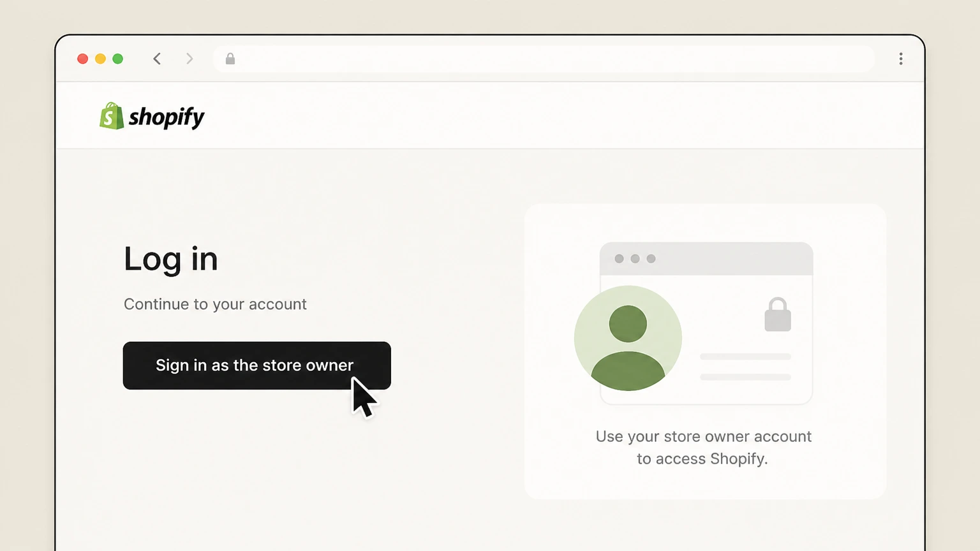Focus the browser address bar
This screenshot has width=980, height=551.
click(x=544, y=59)
